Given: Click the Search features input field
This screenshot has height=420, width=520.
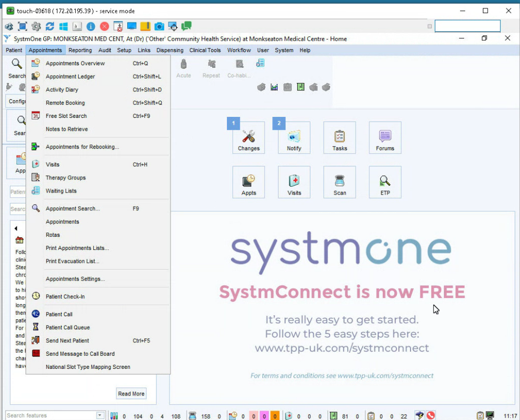Looking at the screenshot, I should [51, 415].
